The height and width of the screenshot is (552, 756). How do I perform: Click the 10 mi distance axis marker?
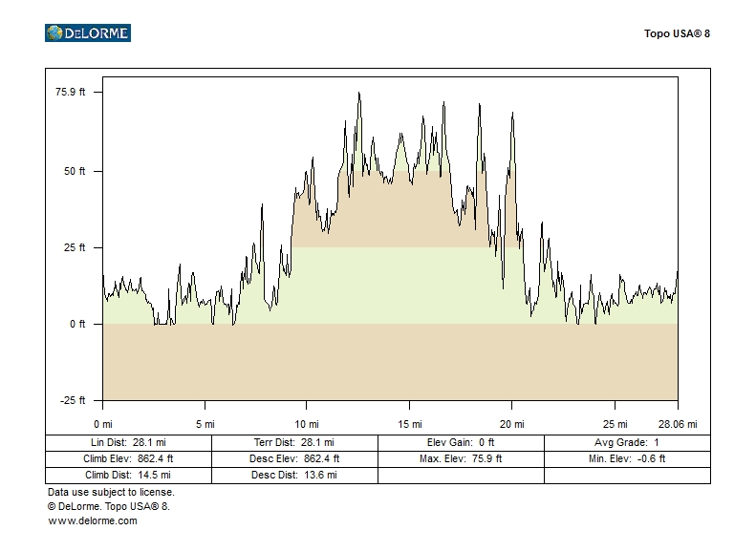306,424
